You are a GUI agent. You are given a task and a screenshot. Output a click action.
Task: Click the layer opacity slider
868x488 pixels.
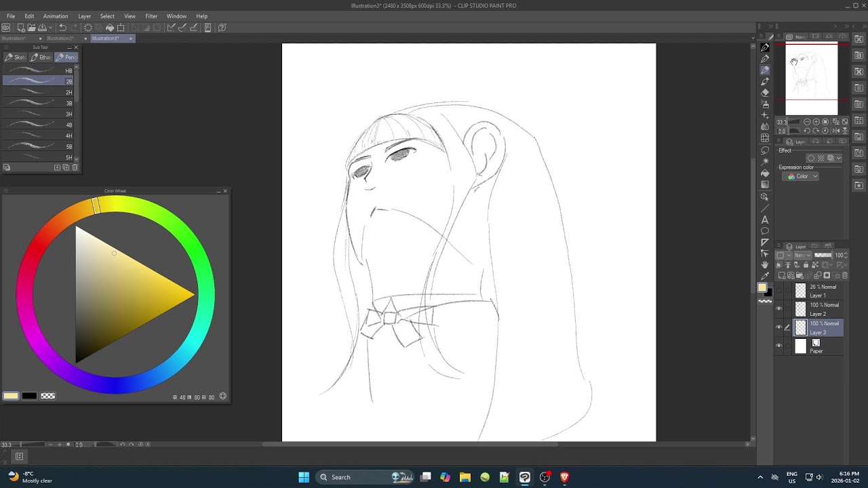[x=823, y=256]
